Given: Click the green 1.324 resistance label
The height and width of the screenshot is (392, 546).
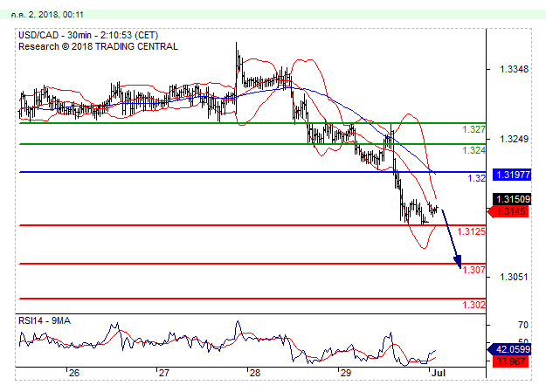Looking at the screenshot, I should click(473, 150).
